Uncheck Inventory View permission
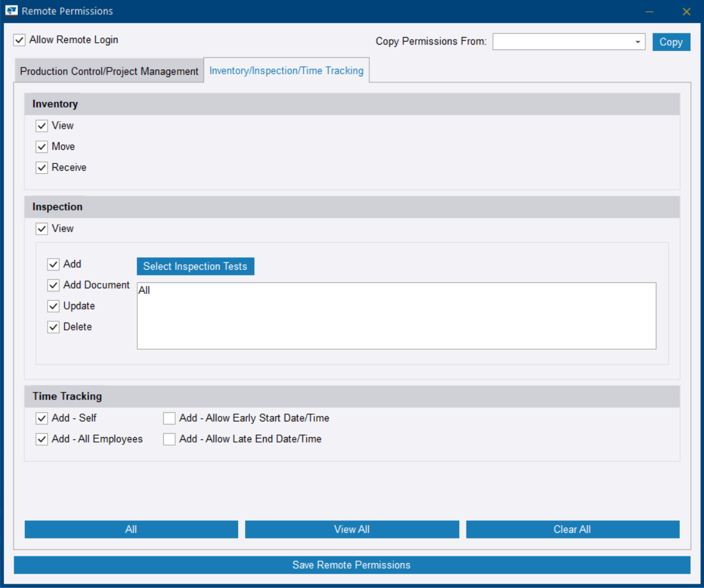Image resolution: width=704 pixels, height=588 pixels. tap(41, 126)
